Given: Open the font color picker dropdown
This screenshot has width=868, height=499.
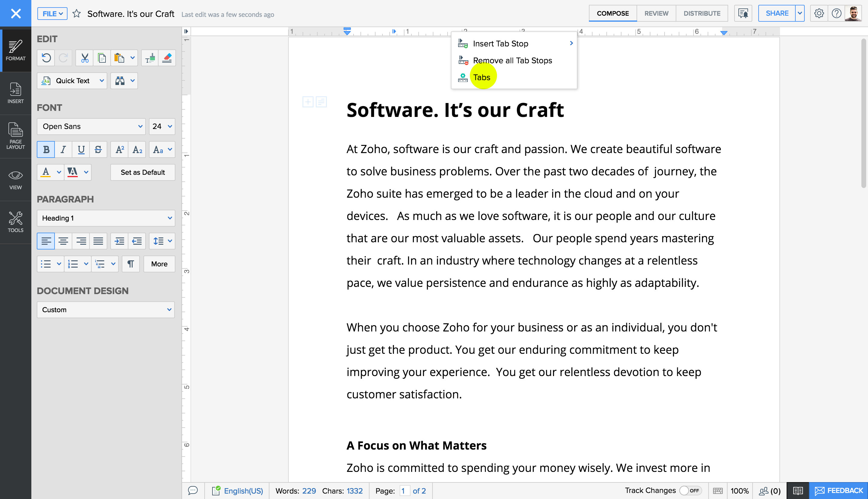Looking at the screenshot, I should 59,172.
